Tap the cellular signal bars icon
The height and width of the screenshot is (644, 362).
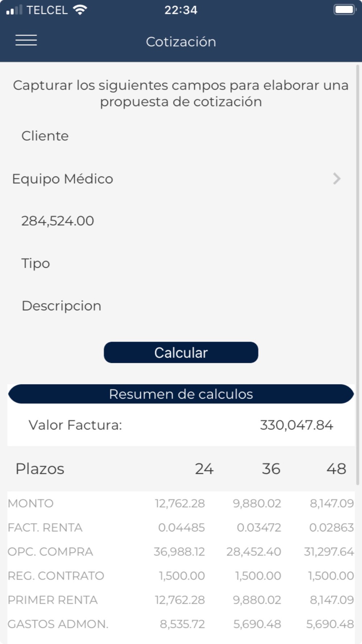[14, 10]
